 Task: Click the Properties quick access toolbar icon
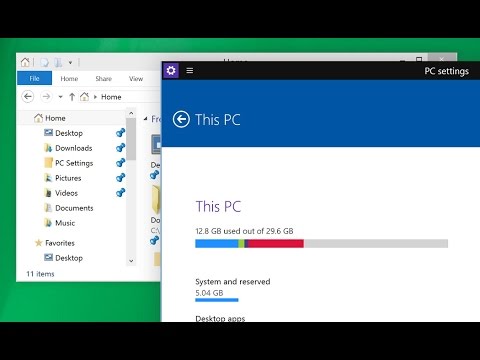pyautogui.click(x=44, y=62)
